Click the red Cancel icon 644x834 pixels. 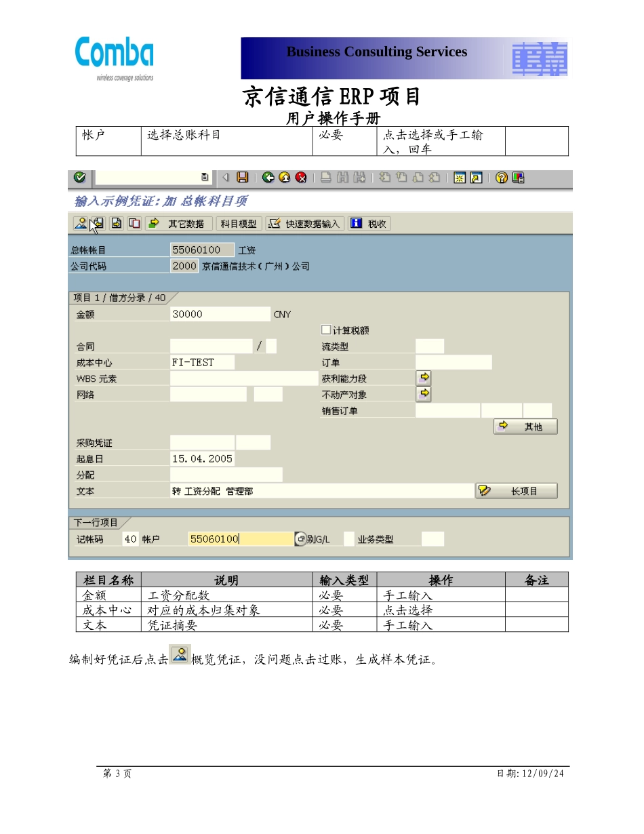301,178
